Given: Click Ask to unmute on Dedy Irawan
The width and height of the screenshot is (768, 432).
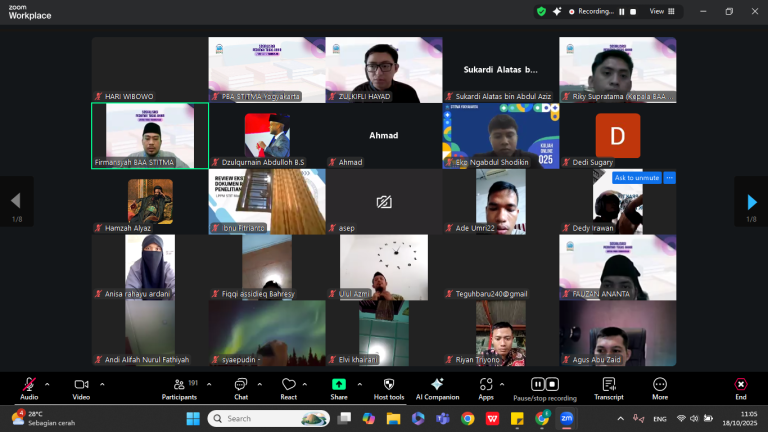Looking at the screenshot, I should (x=636, y=178).
